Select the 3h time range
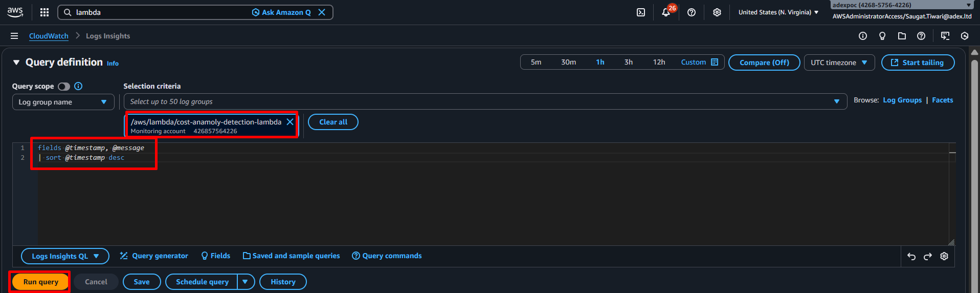980x293 pixels. click(629, 62)
